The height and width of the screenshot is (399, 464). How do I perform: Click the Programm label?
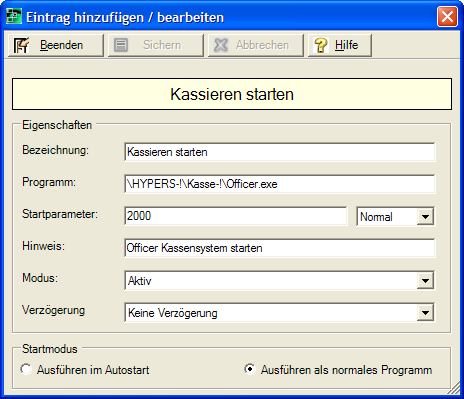49,182
